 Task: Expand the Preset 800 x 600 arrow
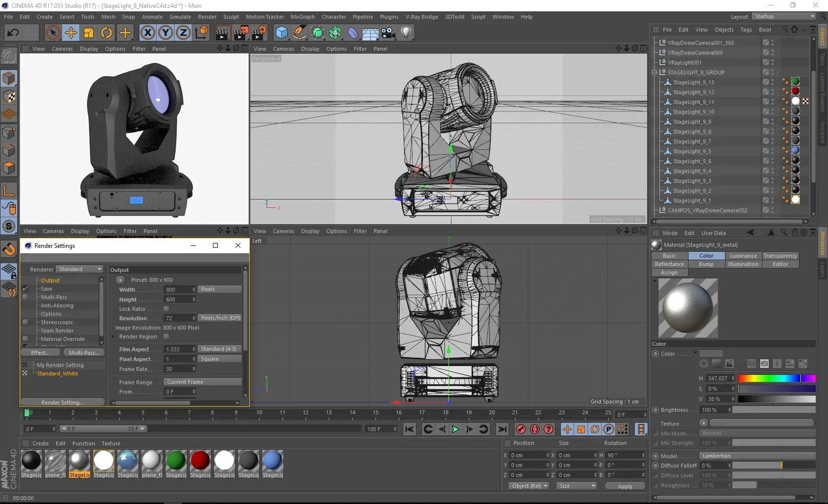120,280
